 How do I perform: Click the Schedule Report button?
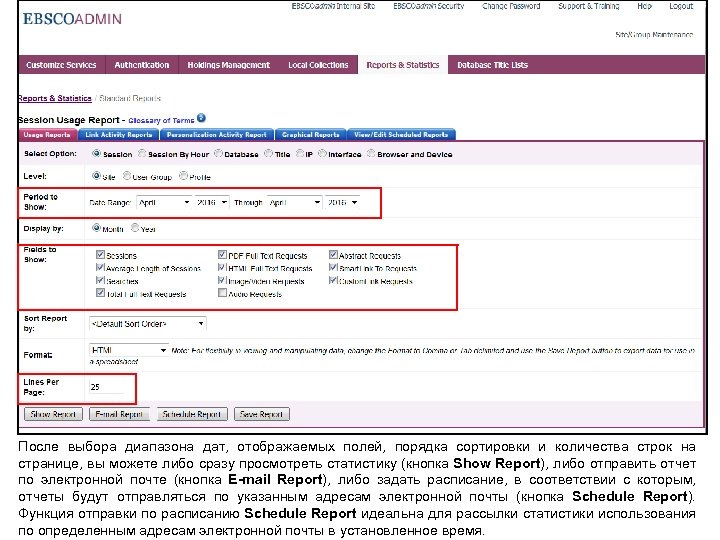point(192,414)
